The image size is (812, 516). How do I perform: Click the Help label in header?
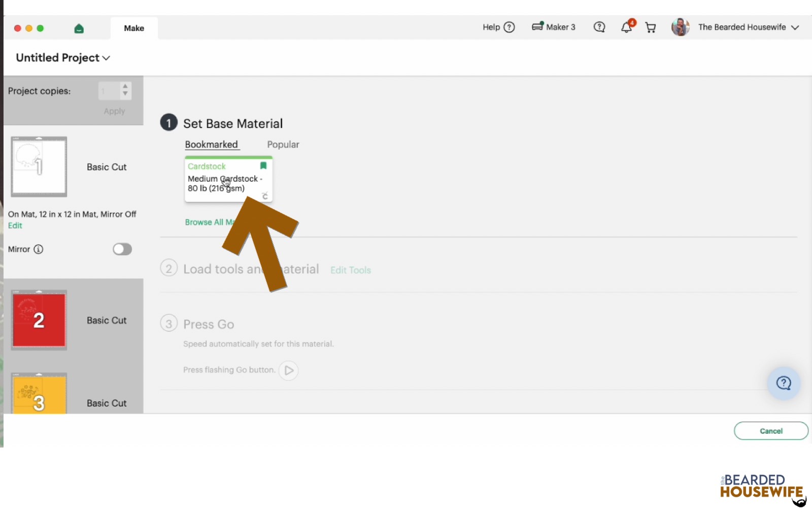pyautogui.click(x=491, y=27)
